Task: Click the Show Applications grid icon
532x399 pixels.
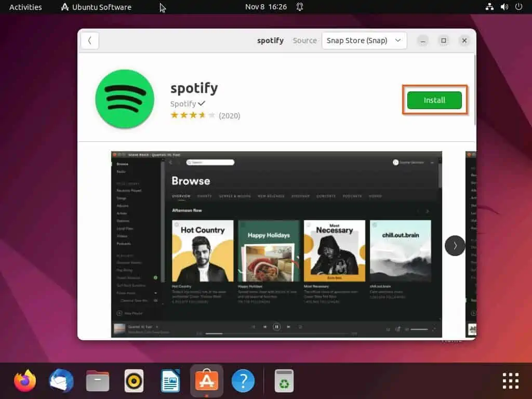Action: [511, 381]
